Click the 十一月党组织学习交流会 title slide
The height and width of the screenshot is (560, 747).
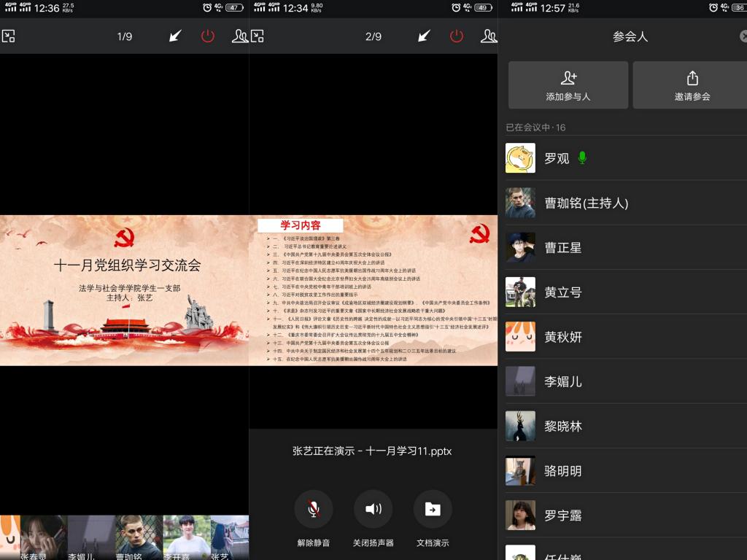[124, 289]
